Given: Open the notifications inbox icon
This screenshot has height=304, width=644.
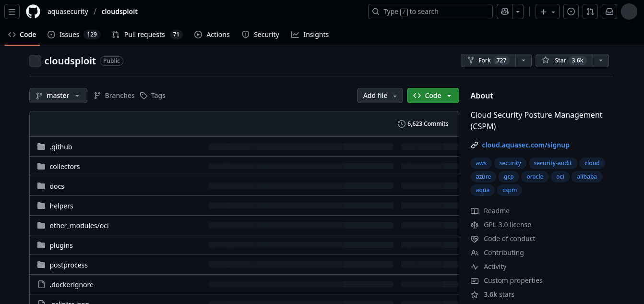Looking at the screenshot, I should click(609, 12).
